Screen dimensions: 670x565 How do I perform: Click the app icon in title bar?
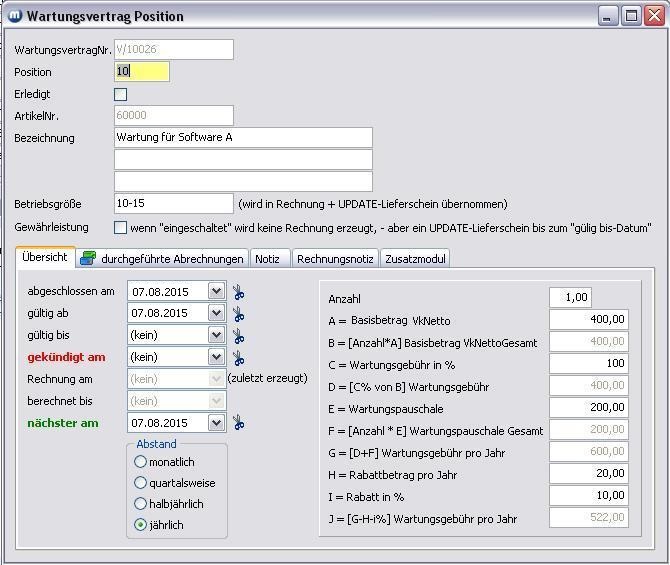pyautogui.click(x=14, y=16)
